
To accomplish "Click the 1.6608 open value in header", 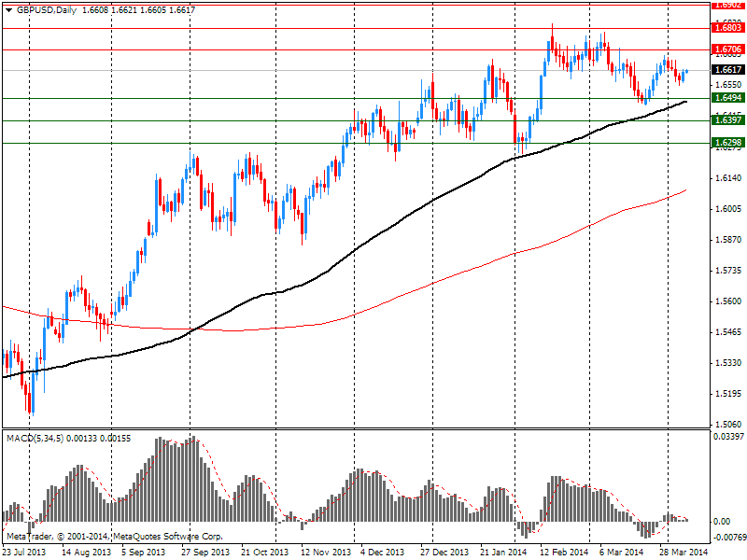I will [95, 9].
